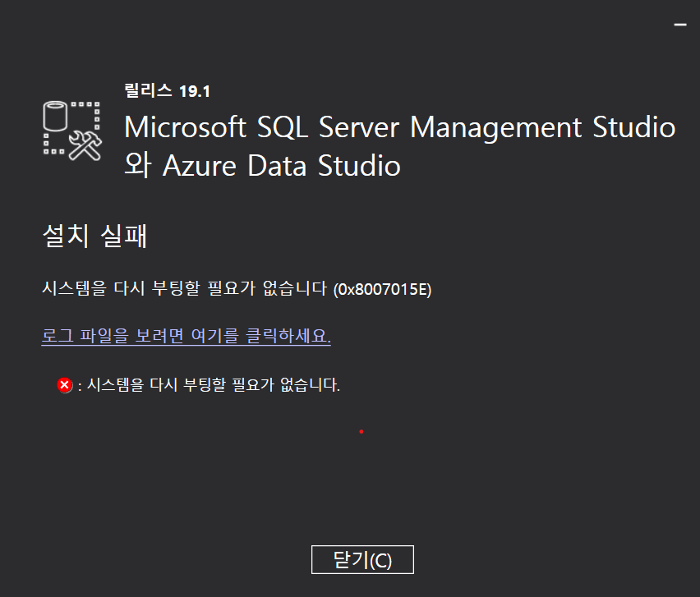
Task: Click the error detail line beside the red X
Action: tap(209, 384)
